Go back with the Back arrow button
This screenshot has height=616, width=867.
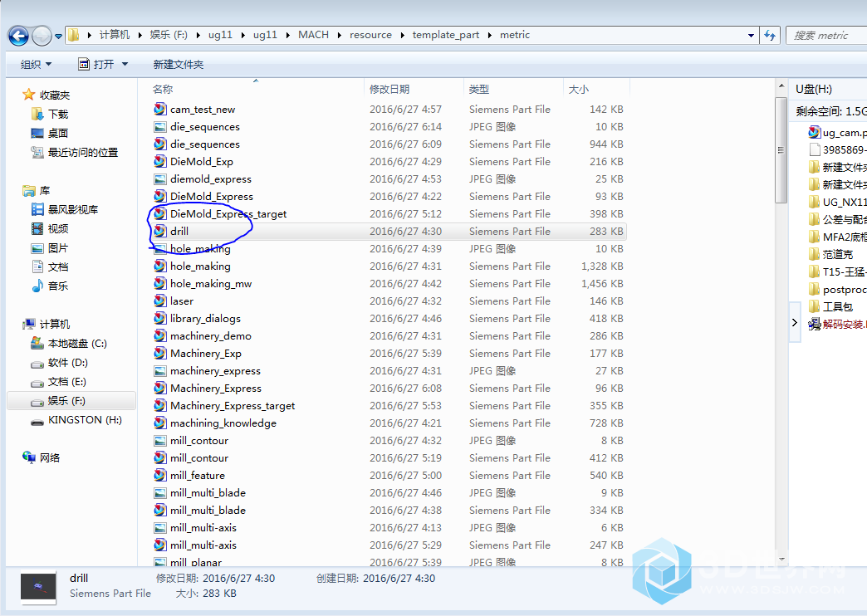[x=18, y=36]
